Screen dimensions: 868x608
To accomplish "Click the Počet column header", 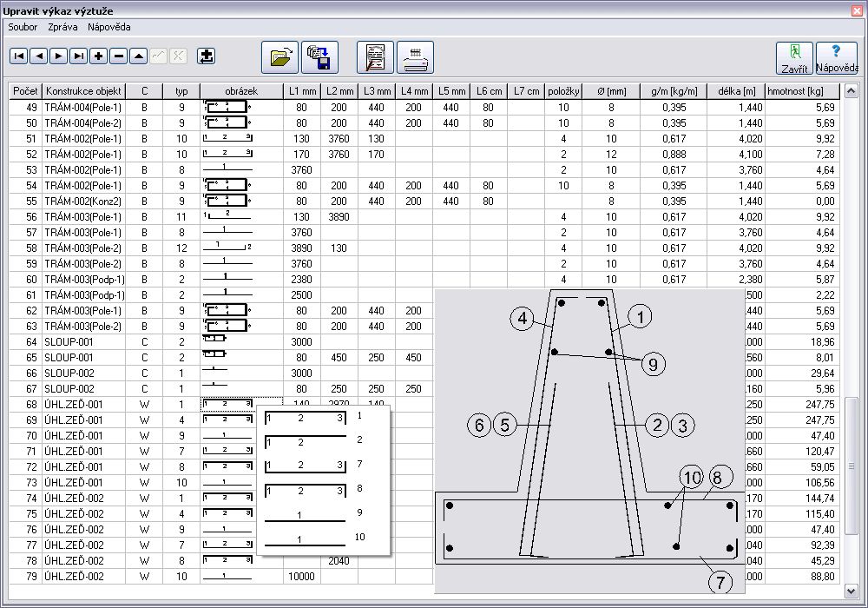I will (x=25, y=91).
